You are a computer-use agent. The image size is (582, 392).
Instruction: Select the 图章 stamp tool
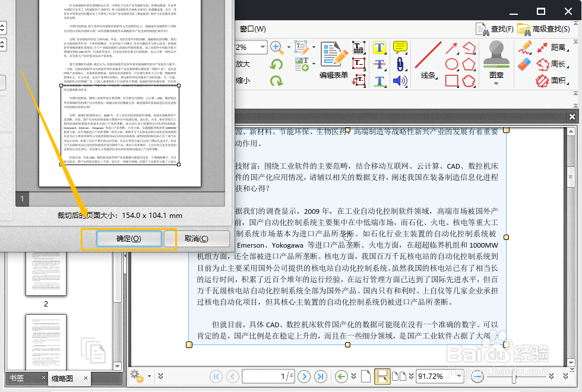[495, 55]
